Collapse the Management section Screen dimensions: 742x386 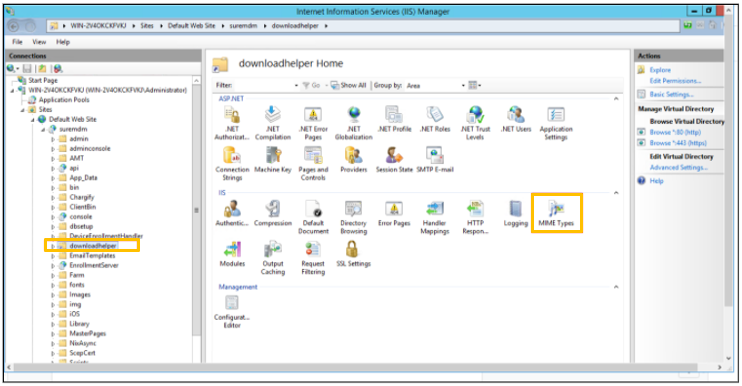pyautogui.click(x=616, y=287)
